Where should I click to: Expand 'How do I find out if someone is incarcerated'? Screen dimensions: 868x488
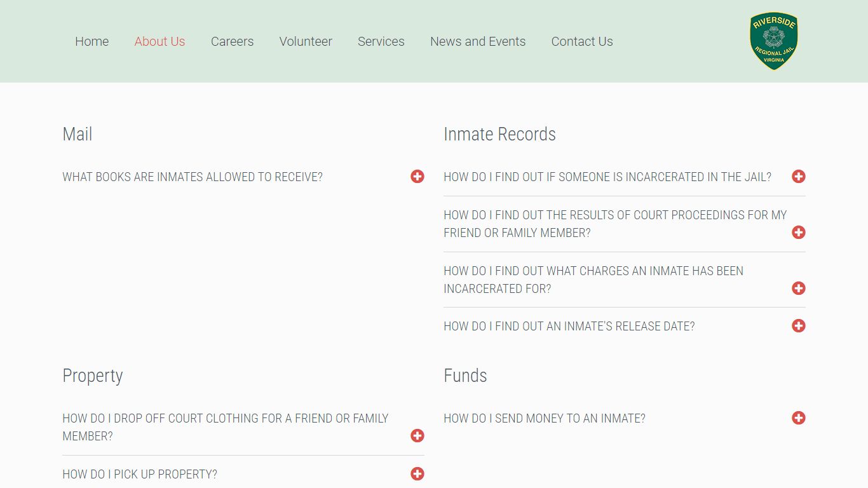tap(607, 177)
